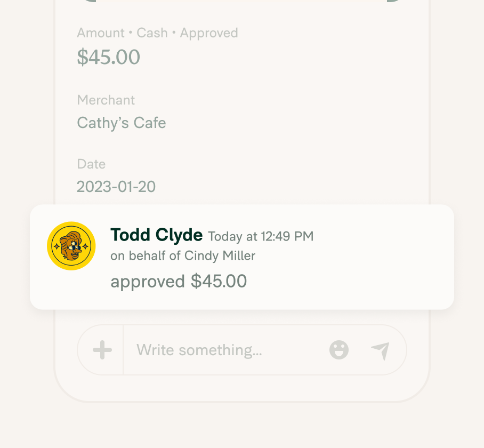Click the "Today at 12:49 PM" timestamp
The image size is (484, 448).
(261, 236)
